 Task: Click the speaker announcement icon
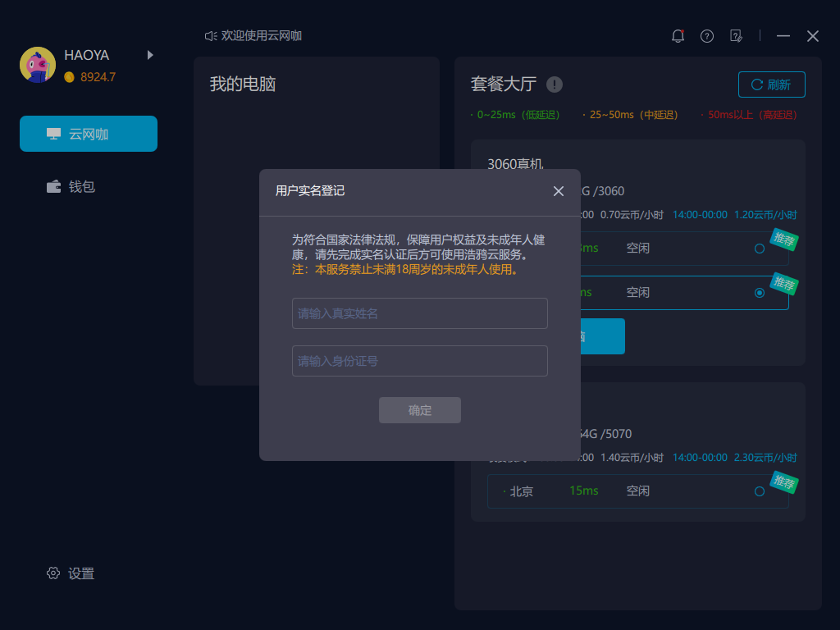[x=211, y=36]
